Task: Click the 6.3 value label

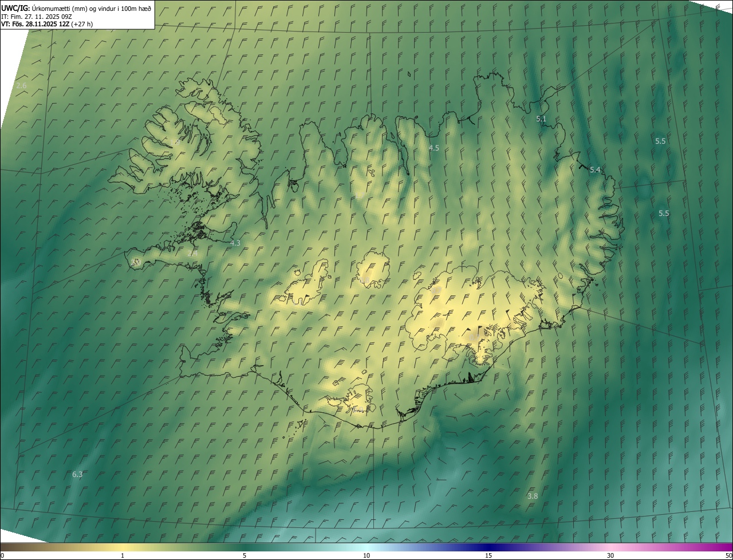Action: click(x=77, y=474)
